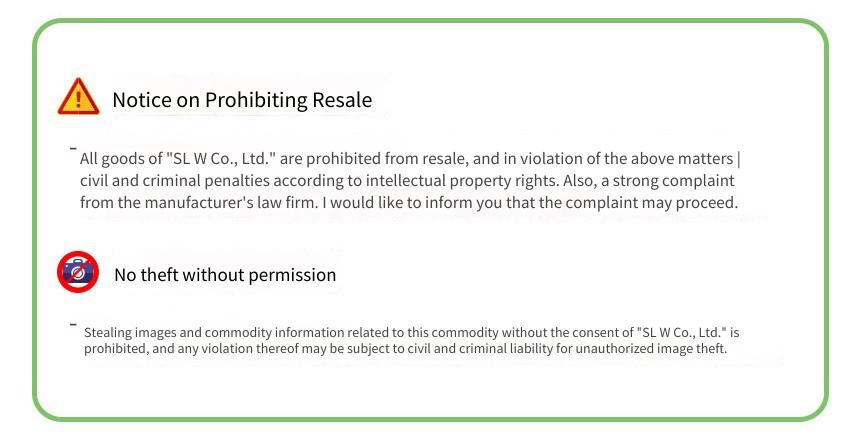This screenshot has width=859, height=443.
Task: Click the line starting 'civil and criminal penalties'
Action: [x=407, y=181]
